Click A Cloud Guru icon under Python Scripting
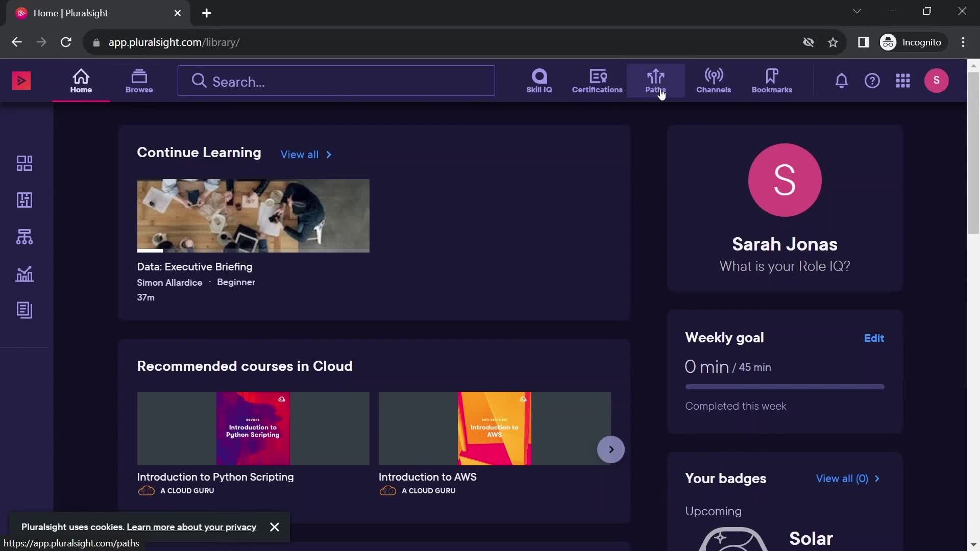980x551 pixels. pos(146,491)
